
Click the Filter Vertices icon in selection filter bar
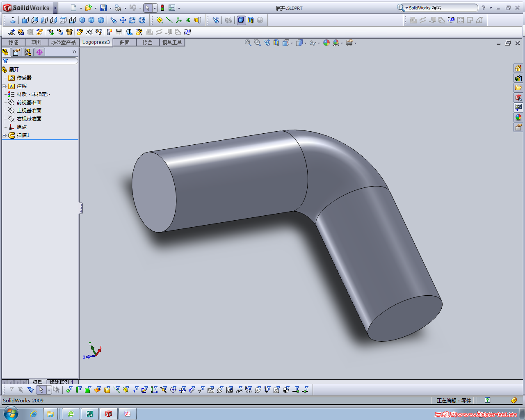click(x=69, y=390)
